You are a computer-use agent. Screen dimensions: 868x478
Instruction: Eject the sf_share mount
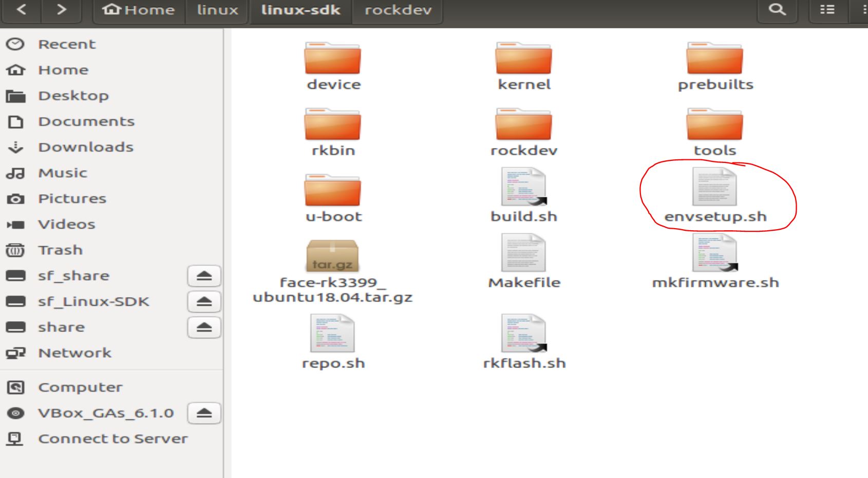tap(204, 276)
